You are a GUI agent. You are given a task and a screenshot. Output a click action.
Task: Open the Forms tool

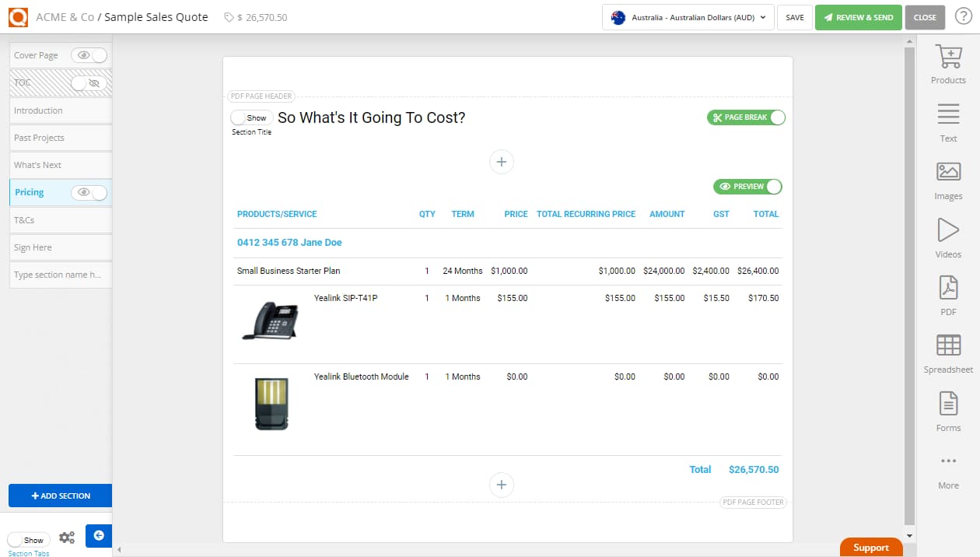coord(948,405)
